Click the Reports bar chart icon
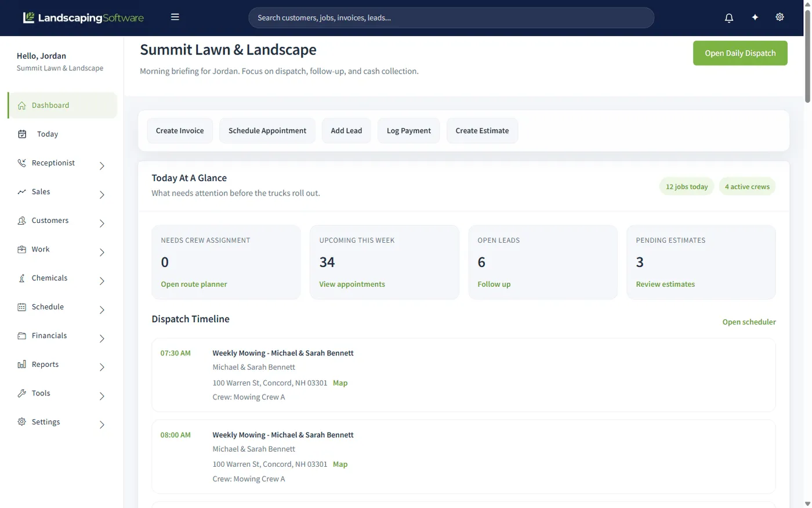Screen dimensions: 812x508 point(22,365)
